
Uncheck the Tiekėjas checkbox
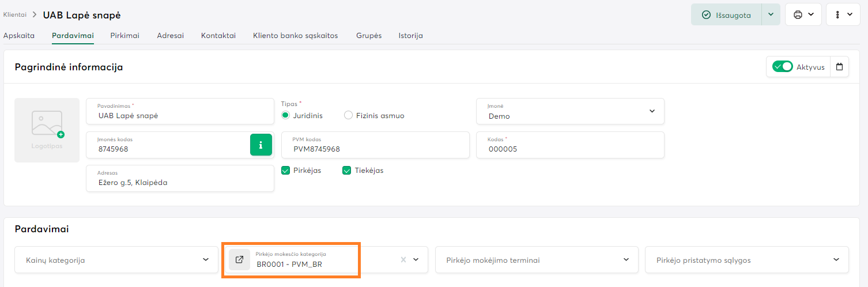[347, 171]
